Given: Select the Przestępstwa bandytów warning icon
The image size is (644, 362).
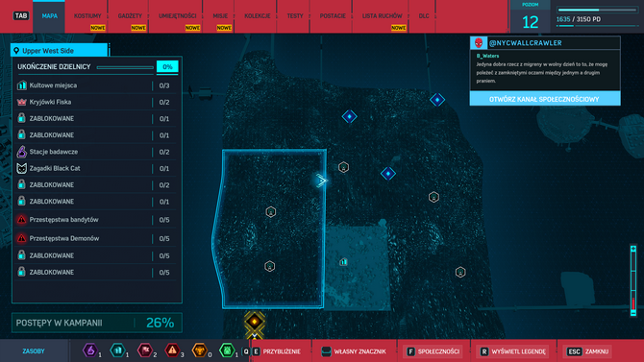Looking at the screenshot, I should (x=22, y=220).
